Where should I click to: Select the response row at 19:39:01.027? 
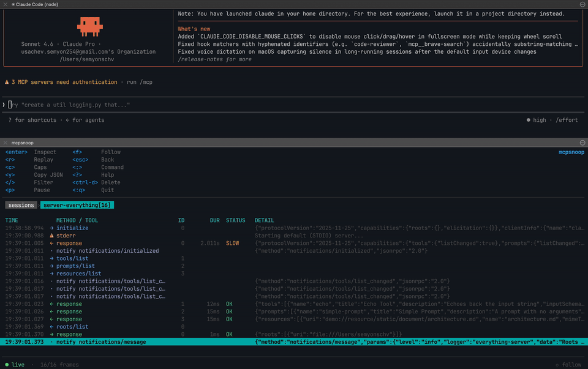(x=294, y=319)
